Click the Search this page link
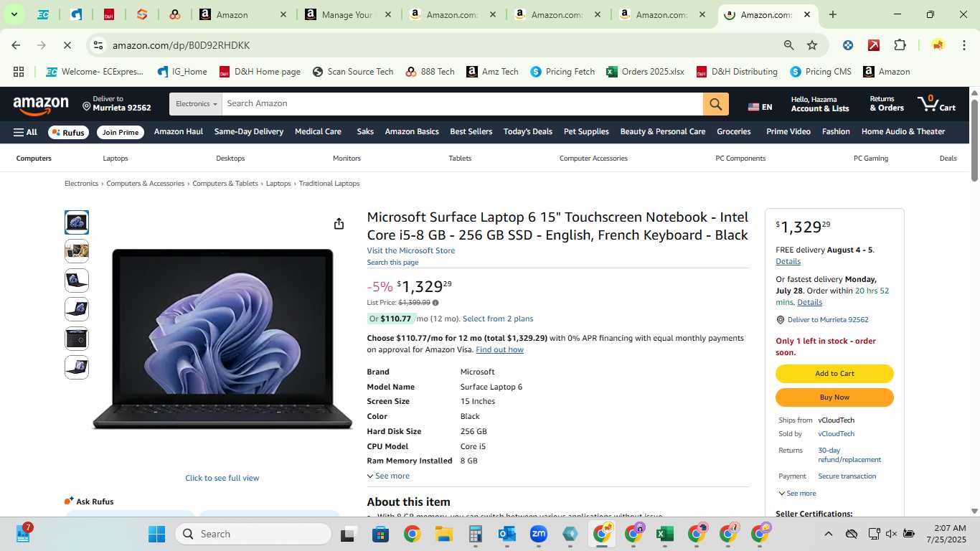The width and height of the screenshot is (980, 551). tap(392, 263)
